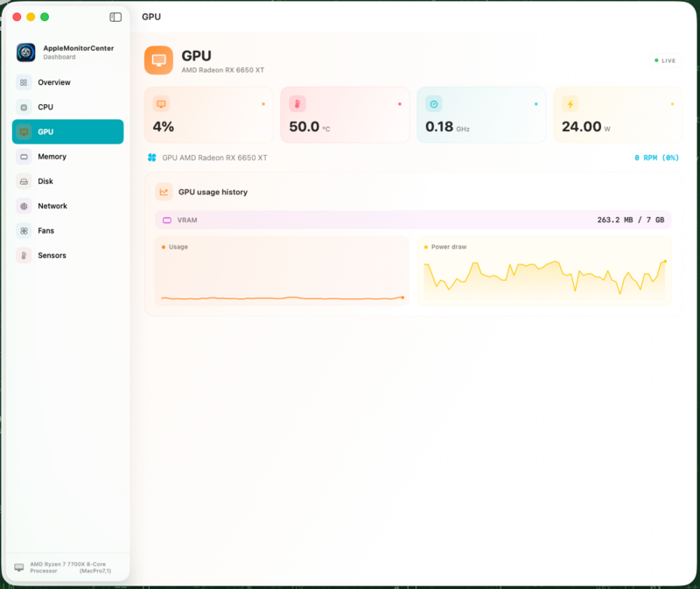The height and width of the screenshot is (589, 700).
Task: Open the Overview section
Action: coord(68,82)
